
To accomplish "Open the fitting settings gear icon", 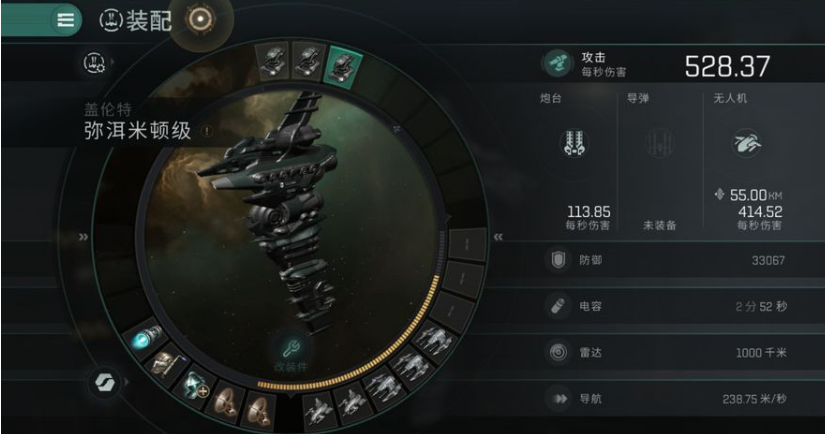I will [x=94, y=63].
